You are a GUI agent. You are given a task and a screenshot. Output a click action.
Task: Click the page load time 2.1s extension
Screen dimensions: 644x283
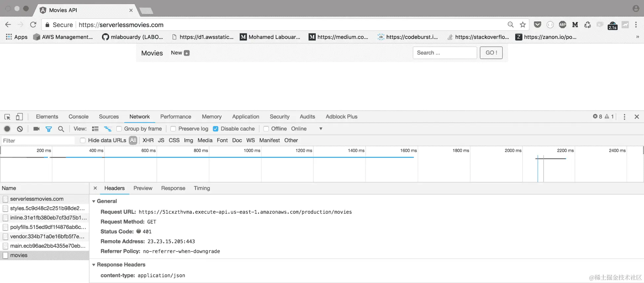point(613,25)
